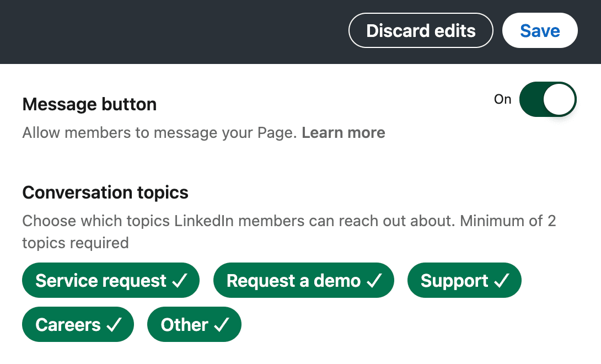Click the checkmark icon on Request a demo
Screen dimensions: 601x364
pyautogui.click(x=374, y=281)
